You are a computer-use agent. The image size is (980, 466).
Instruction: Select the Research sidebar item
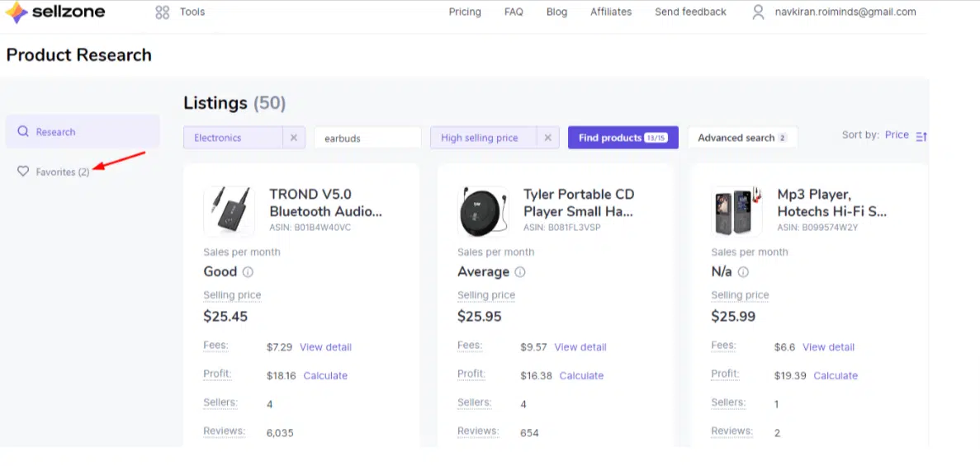(x=83, y=132)
